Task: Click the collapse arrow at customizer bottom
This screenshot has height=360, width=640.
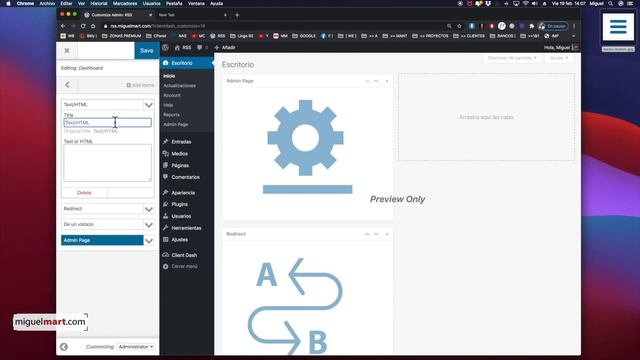Action: (x=64, y=347)
